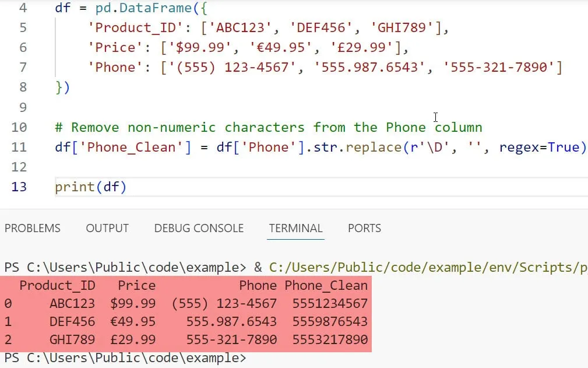Image resolution: width=588 pixels, height=368 pixels.
Task: Switch to the PROBLEMS panel tab
Action: [33, 228]
